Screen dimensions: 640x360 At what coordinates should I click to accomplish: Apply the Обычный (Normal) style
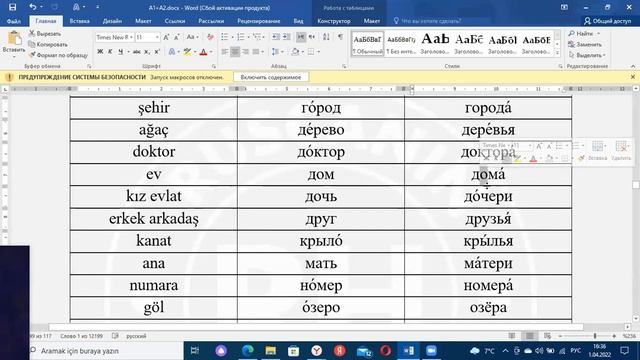(367, 43)
